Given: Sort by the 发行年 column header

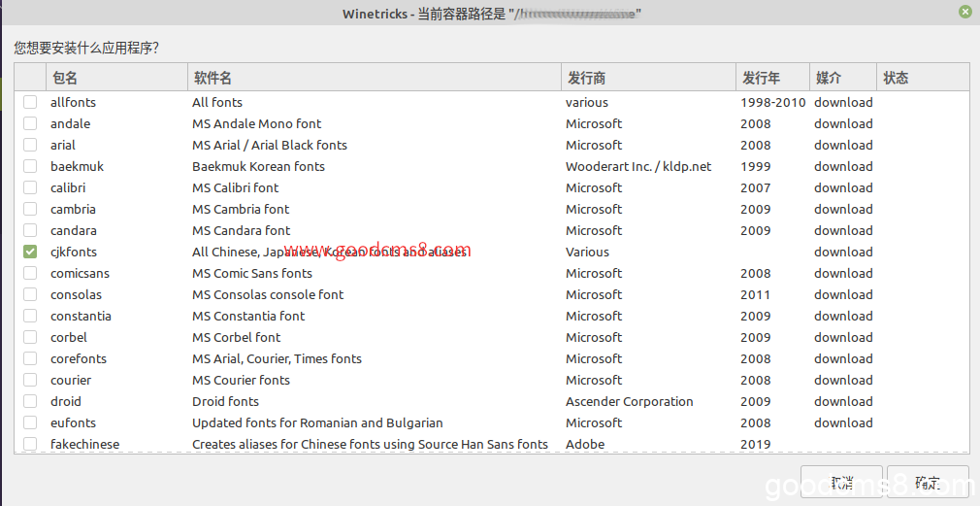Looking at the screenshot, I should tap(773, 78).
